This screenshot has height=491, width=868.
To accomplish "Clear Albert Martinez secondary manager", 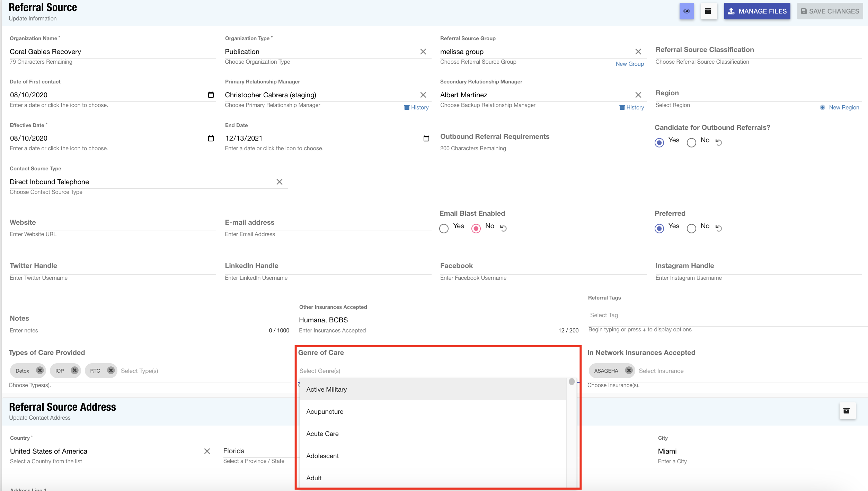I will pos(638,95).
